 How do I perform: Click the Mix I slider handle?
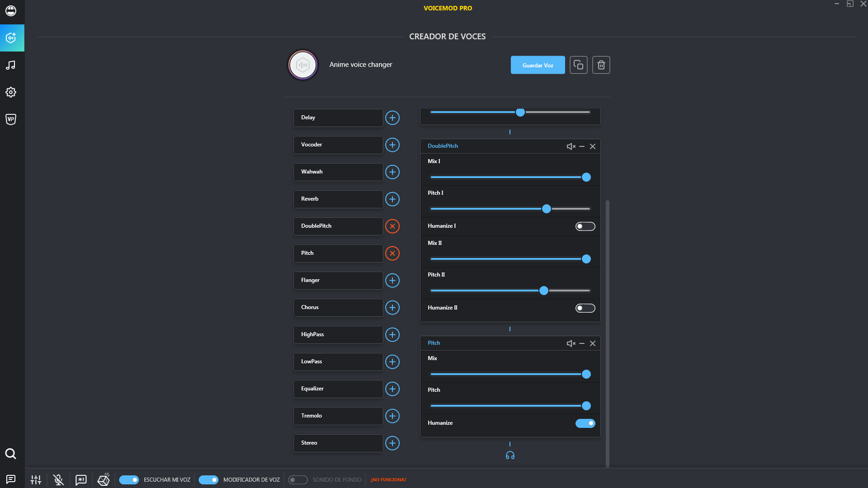(586, 177)
